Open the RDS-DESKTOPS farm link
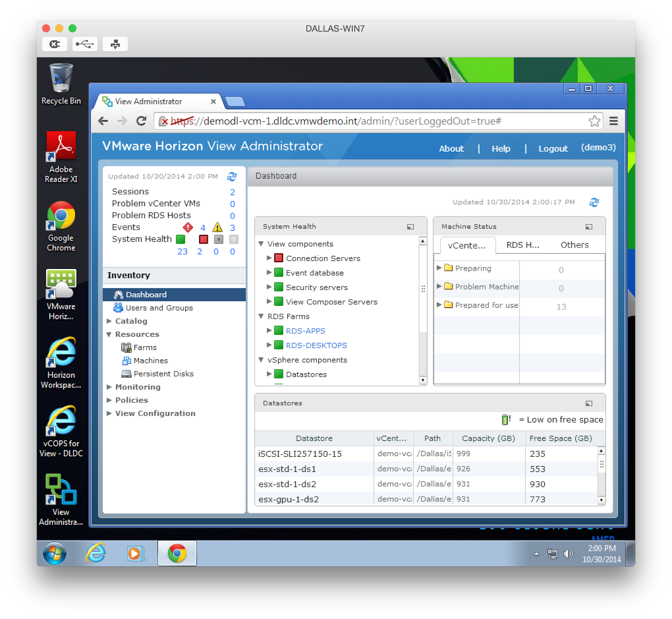672x619 pixels. [x=316, y=345]
